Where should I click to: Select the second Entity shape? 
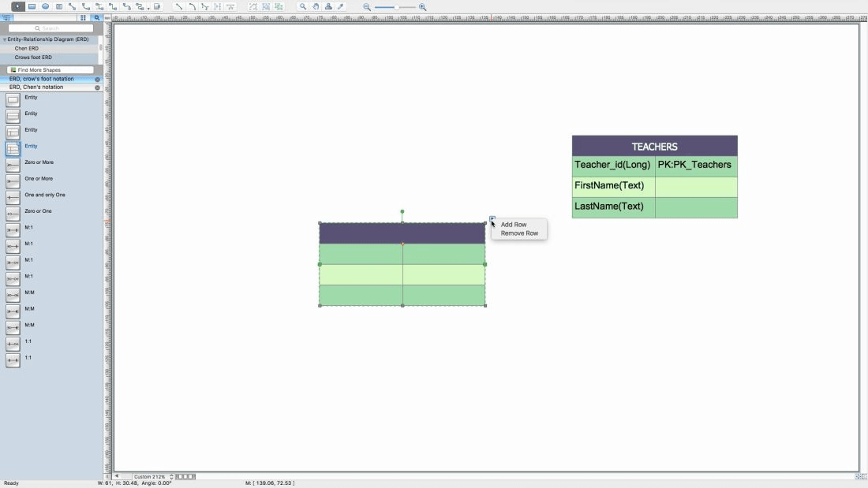click(13, 116)
